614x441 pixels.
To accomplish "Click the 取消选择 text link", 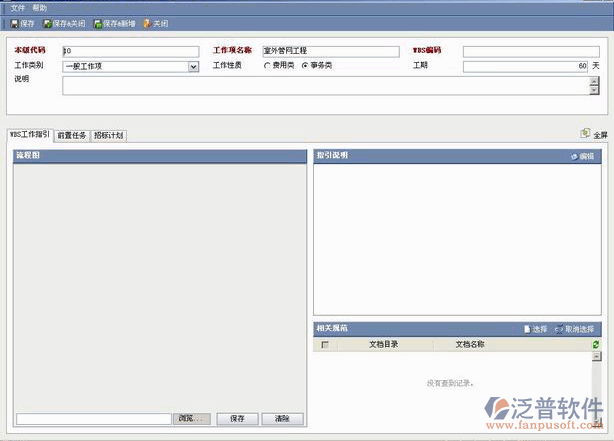I will click(579, 329).
